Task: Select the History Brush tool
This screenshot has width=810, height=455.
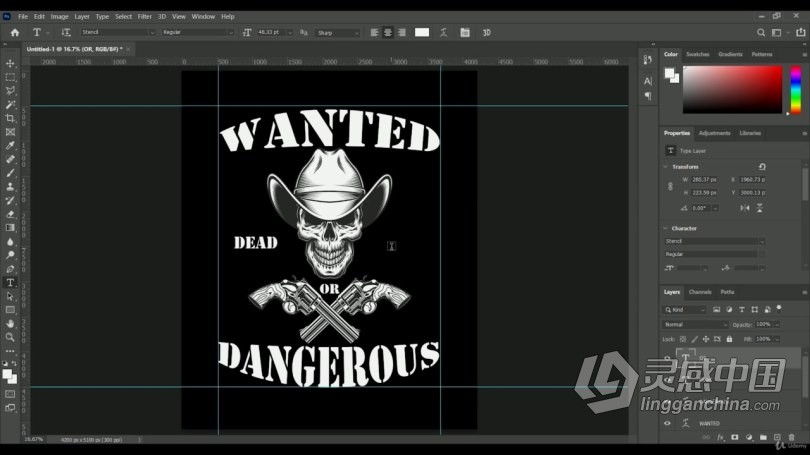Action: [x=10, y=200]
